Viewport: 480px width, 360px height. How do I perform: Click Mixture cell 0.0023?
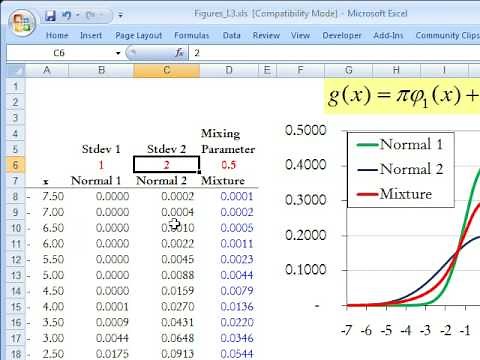pyautogui.click(x=229, y=259)
